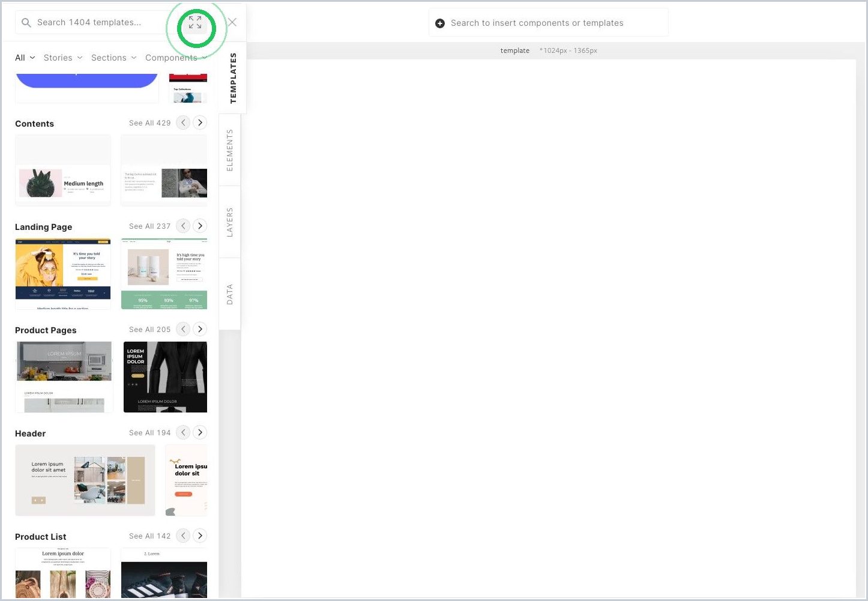This screenshot has height=601, width=868.
Task: See all 205 Product Pages templates
Action: 150,330
